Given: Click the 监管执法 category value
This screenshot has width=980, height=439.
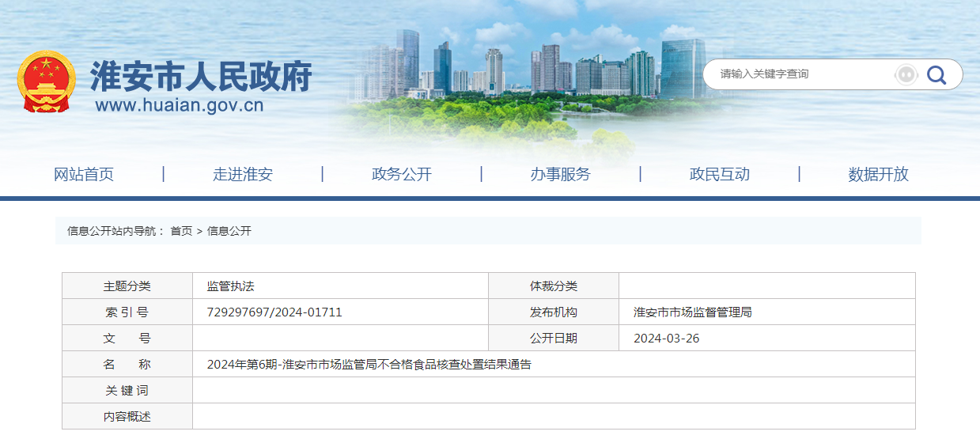Looking at the screenshot, I should click(231, 286).
